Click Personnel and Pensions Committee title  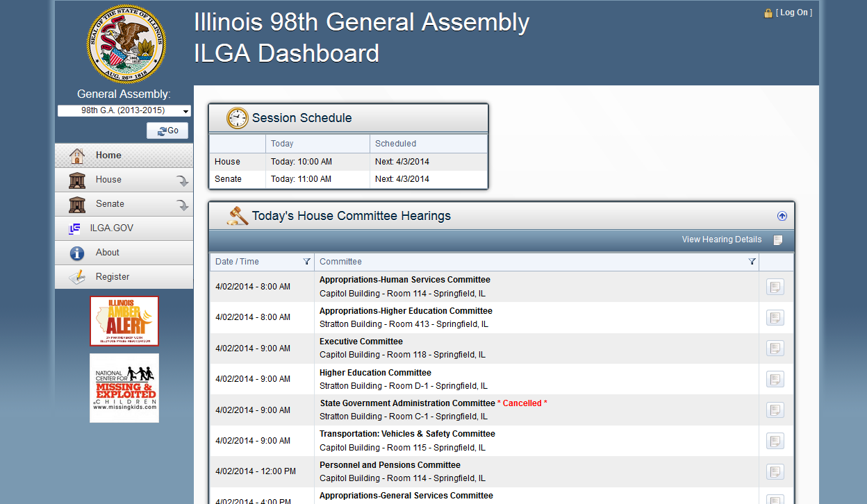(x=390, y=465)
